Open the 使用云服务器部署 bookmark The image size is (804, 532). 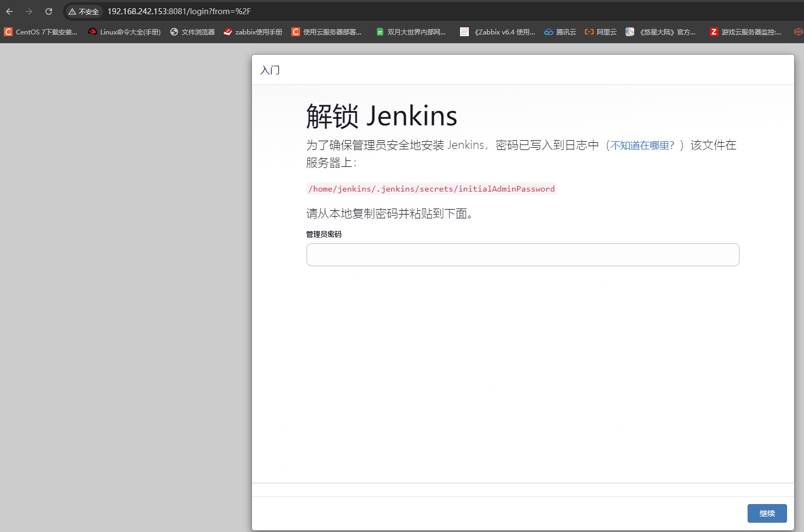tap(326, 32)
